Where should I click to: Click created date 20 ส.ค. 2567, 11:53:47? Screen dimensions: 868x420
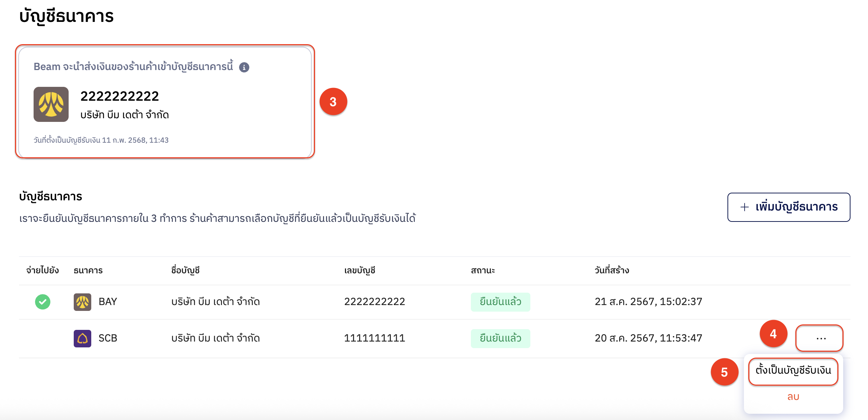point(648,338)
